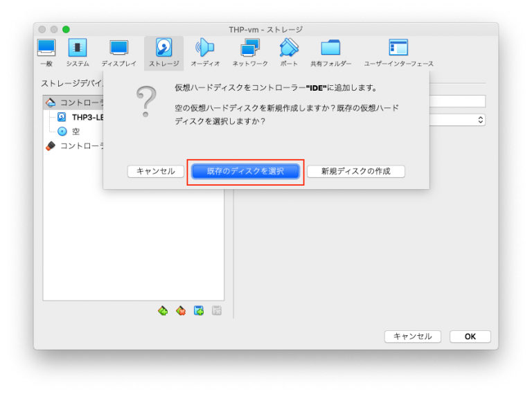Select the ストレージ settings tab
Screen dimensions: 532x394
coord(164,53)
